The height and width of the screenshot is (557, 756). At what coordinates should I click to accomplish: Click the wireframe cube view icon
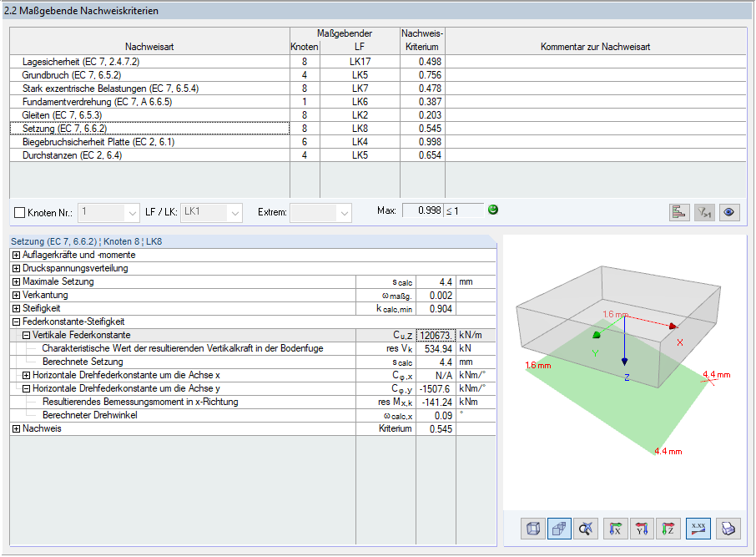pos(533,529)
